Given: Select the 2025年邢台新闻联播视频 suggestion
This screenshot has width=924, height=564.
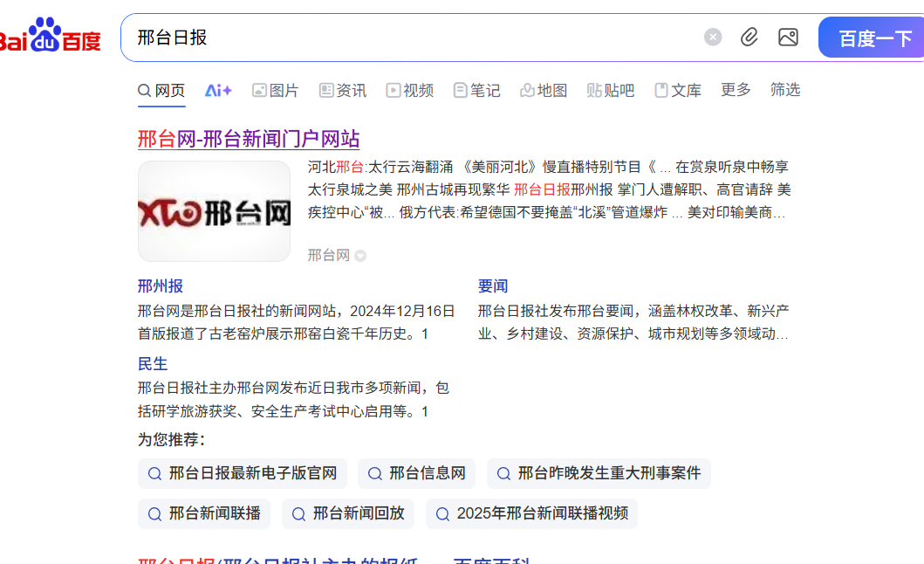Looking at the screenshot, I should point(531,514).
